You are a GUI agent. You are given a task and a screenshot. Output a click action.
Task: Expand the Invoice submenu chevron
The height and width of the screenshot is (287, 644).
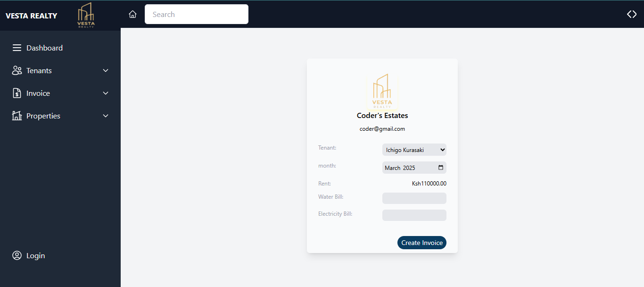[x=106, y=93]
